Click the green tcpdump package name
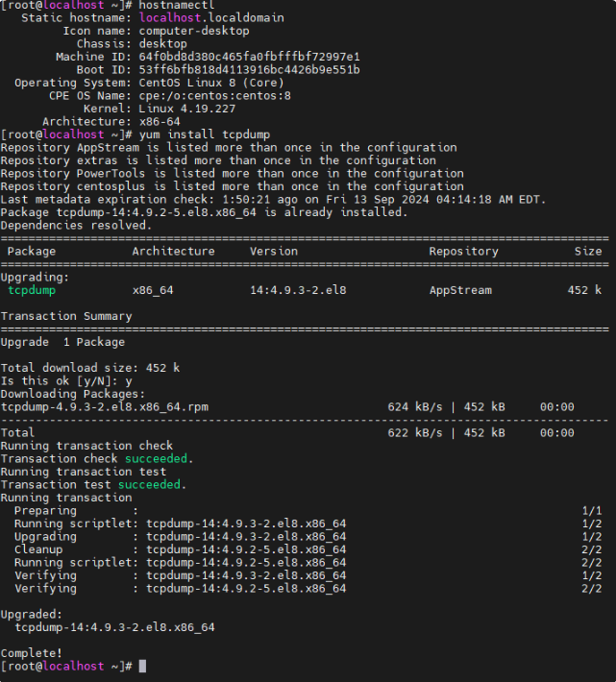The width and height of the screenshot is (616, 682). coord(32,290)
